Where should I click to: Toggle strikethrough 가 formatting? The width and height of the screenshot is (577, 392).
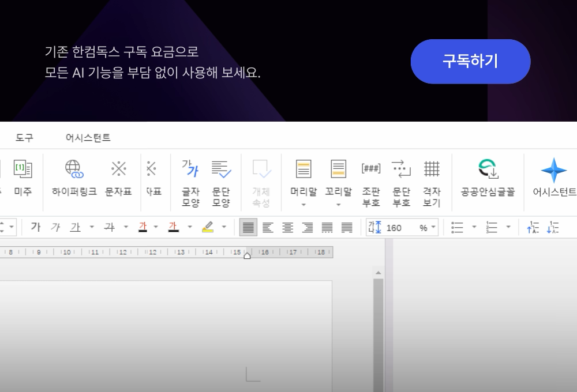pyautogui.click(x=109, y=227)
